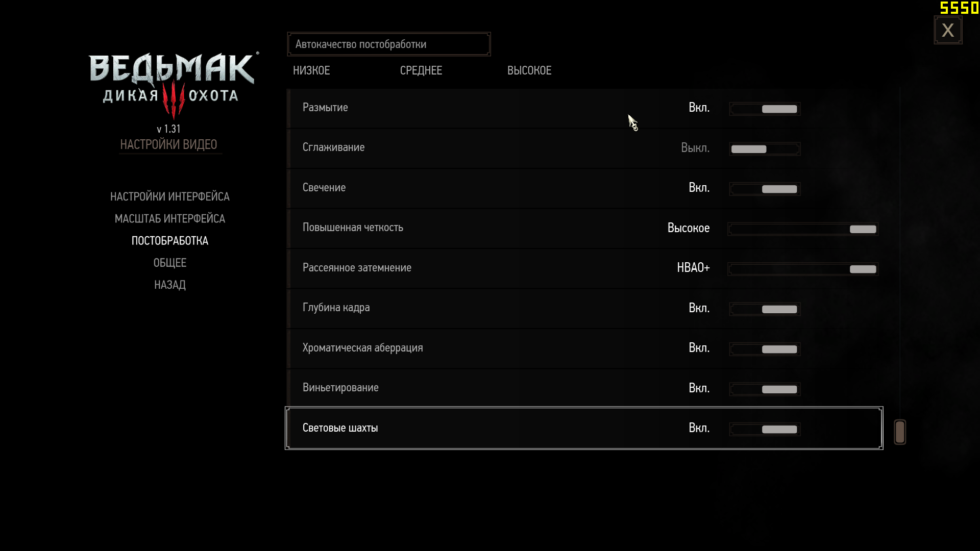Screen dimensions: 980x551
Task: Click НАЗАД to go back
Action: tap(170, 285)
